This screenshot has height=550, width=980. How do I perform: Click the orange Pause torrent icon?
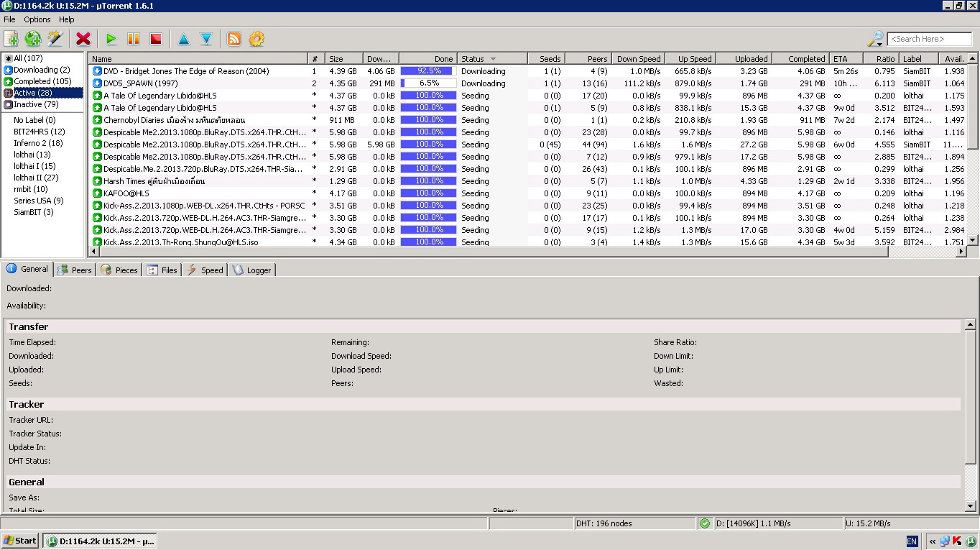(x=134, y=39)
